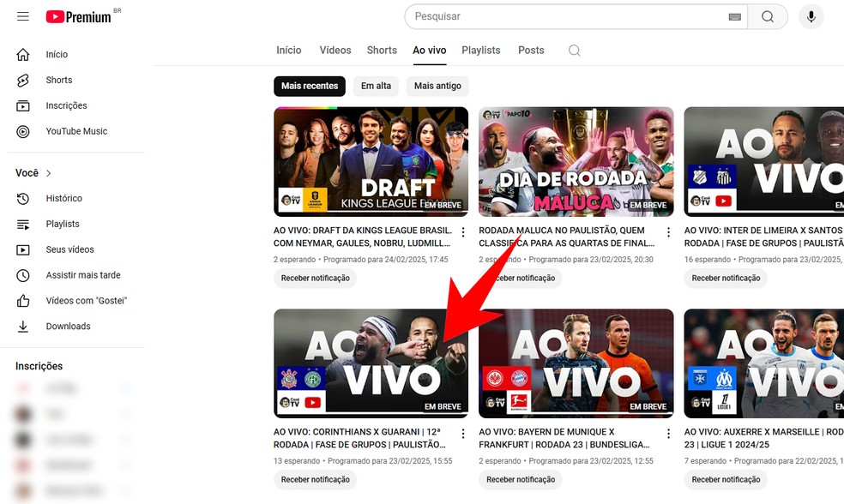Click the search magnifier next to channel tabs
The height and width of the screenshot is (504, 844).
(x=572, y=51)
